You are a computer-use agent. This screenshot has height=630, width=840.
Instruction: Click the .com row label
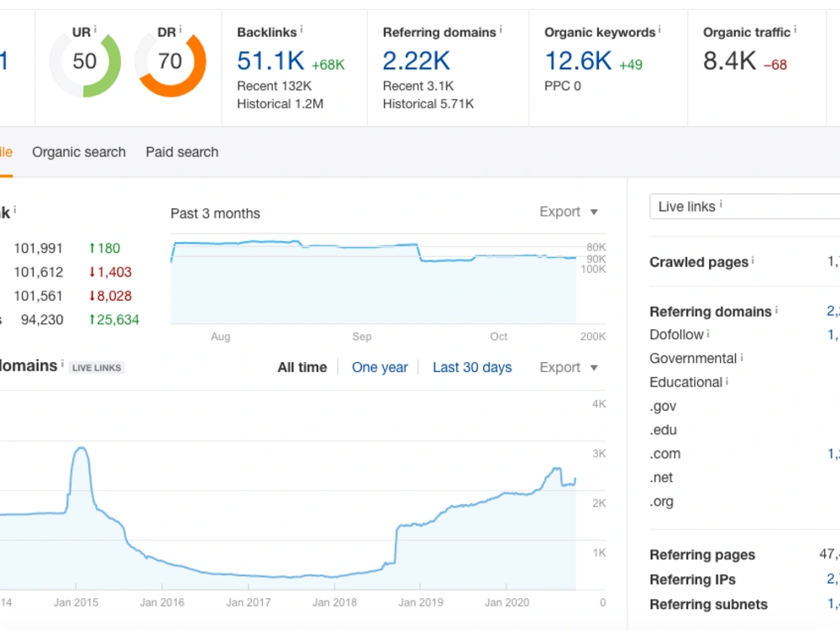click(x=664, y=454)
